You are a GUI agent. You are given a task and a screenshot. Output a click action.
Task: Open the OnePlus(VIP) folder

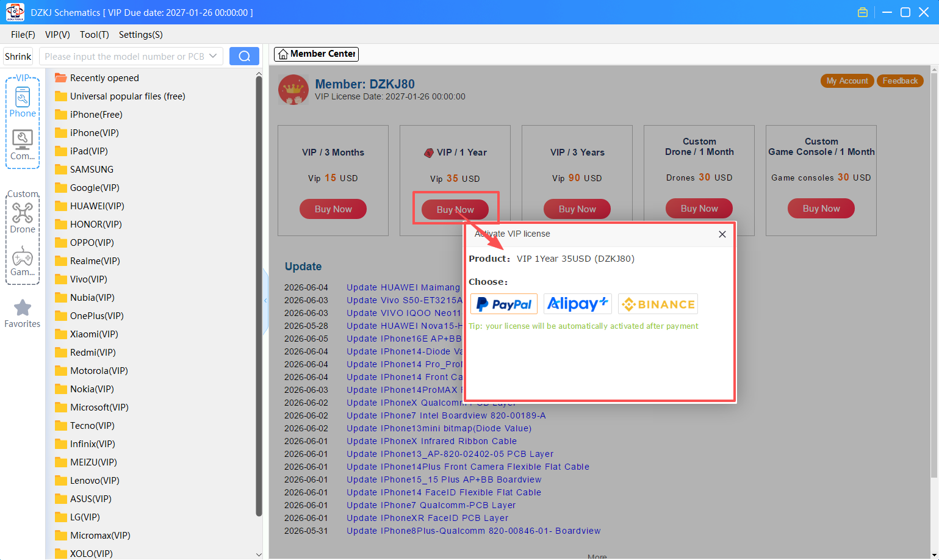[x=89, y=316]
